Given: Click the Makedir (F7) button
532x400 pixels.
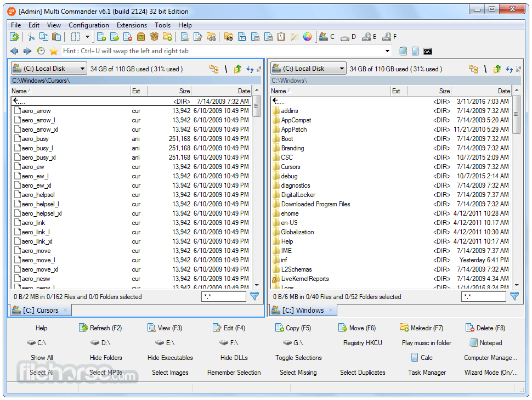Looking at the screenshot, I should (x=421, y=328).
